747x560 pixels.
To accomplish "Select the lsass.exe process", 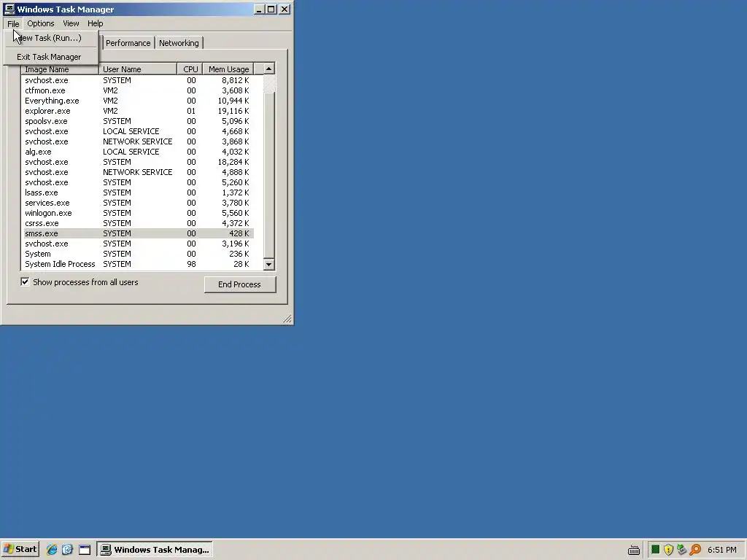I will [x=139, y=192].
